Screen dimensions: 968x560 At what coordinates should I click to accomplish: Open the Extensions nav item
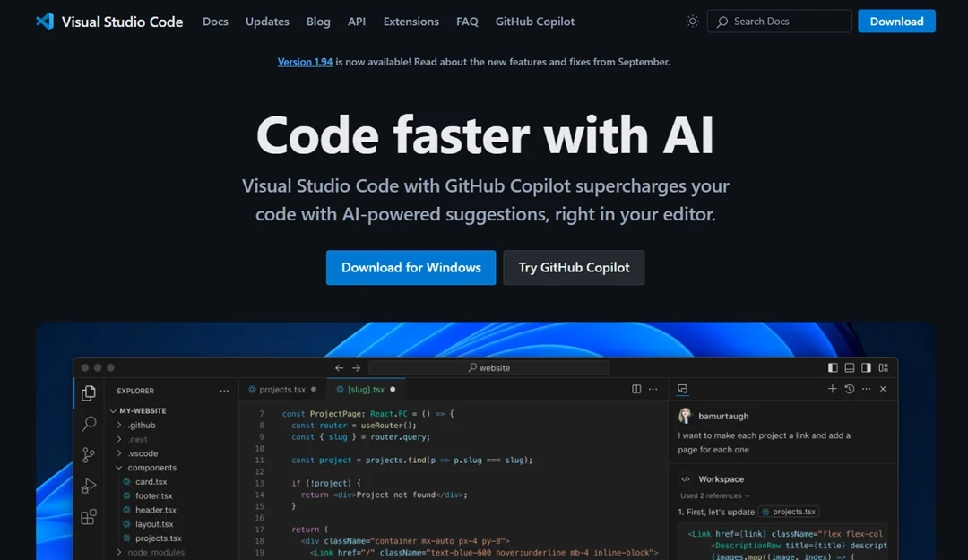(411, 22)
